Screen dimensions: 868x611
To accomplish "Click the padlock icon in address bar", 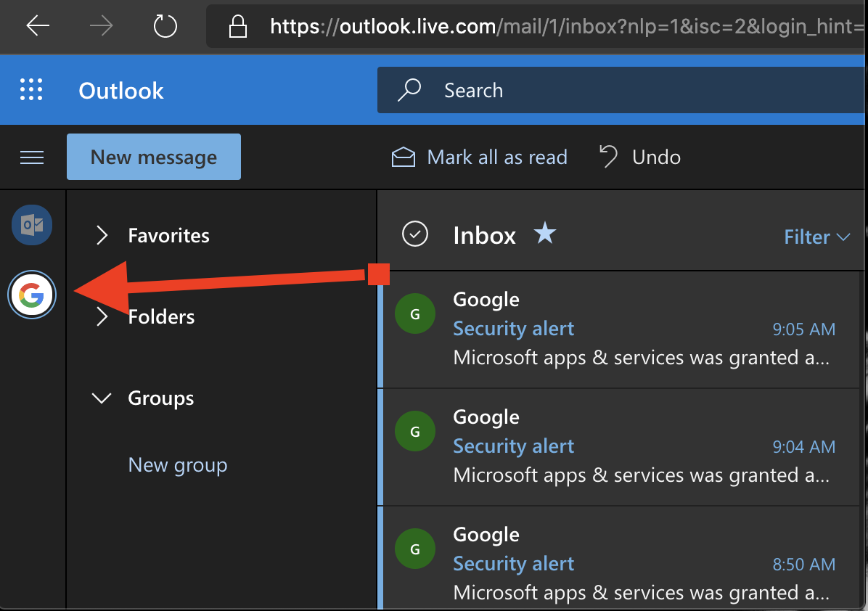I will [237, 26].
